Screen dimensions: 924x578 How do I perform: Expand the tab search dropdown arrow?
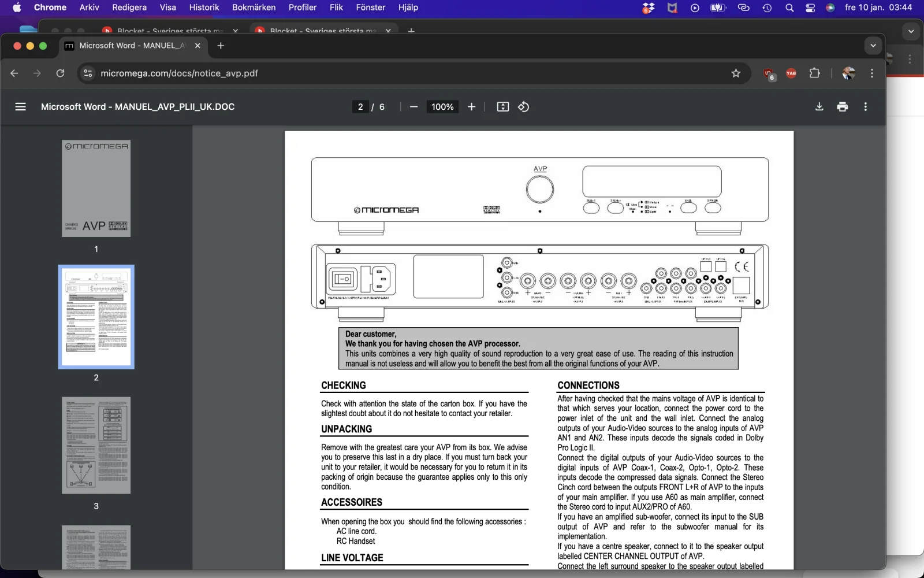[x=873, y=46]
